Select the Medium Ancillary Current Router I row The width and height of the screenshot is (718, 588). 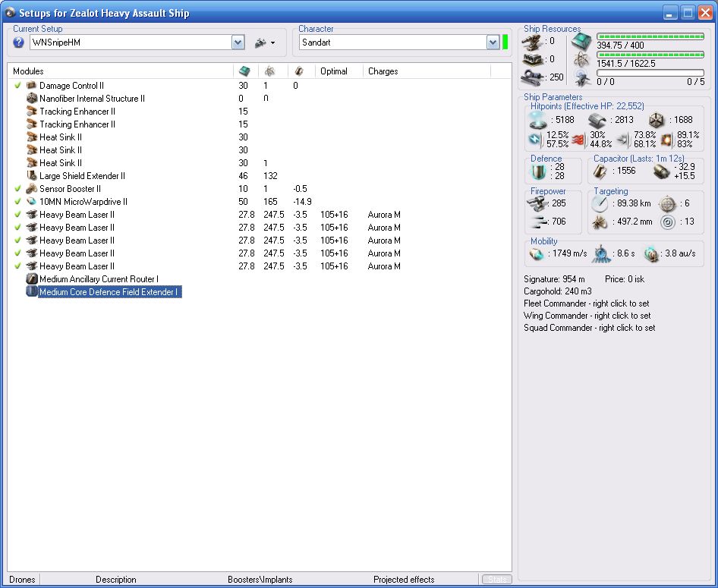point(259,278)
